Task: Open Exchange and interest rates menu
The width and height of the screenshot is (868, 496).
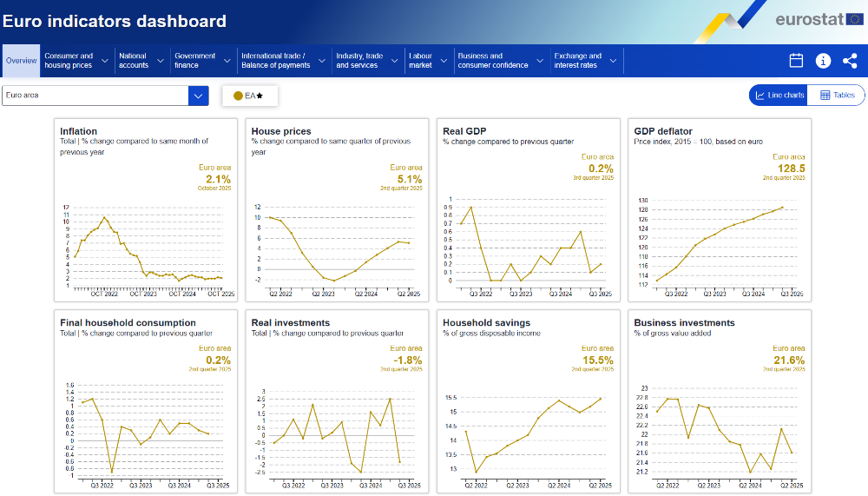Action: pyautogui.click(x=585, y=61)
